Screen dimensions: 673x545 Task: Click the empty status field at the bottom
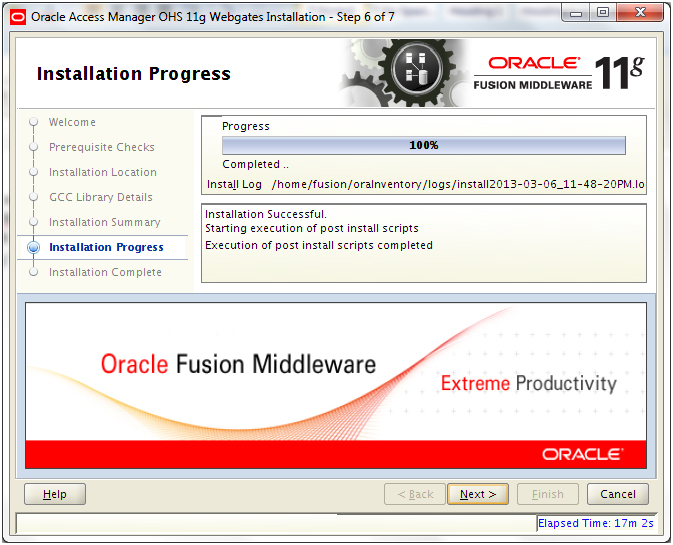pyautogui.click(x=276, y=524)
